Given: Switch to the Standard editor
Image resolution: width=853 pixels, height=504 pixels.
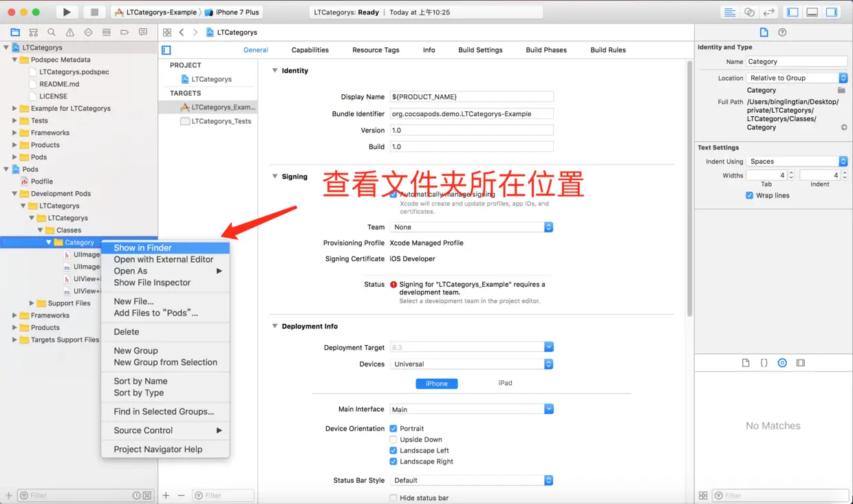Looking at the screenshot, I should click(730, 12).
